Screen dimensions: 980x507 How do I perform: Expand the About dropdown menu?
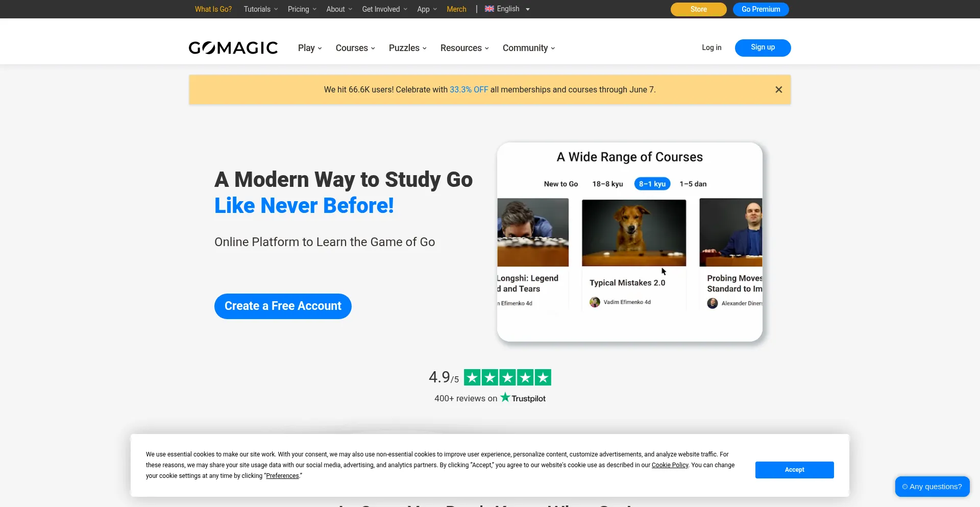pyautogui.click(x=339, y=9)
